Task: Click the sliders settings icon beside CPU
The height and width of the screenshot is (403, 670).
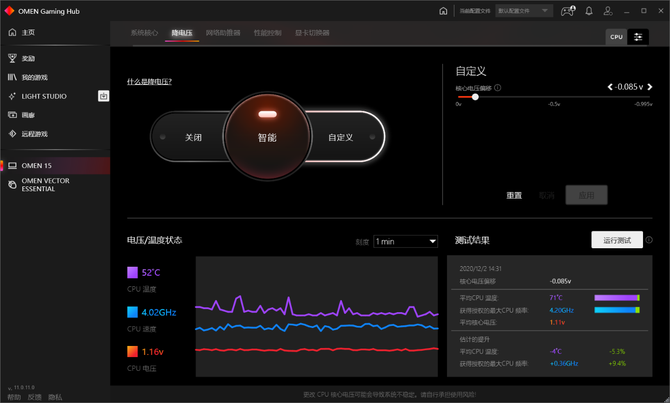Action: [638, 37]
